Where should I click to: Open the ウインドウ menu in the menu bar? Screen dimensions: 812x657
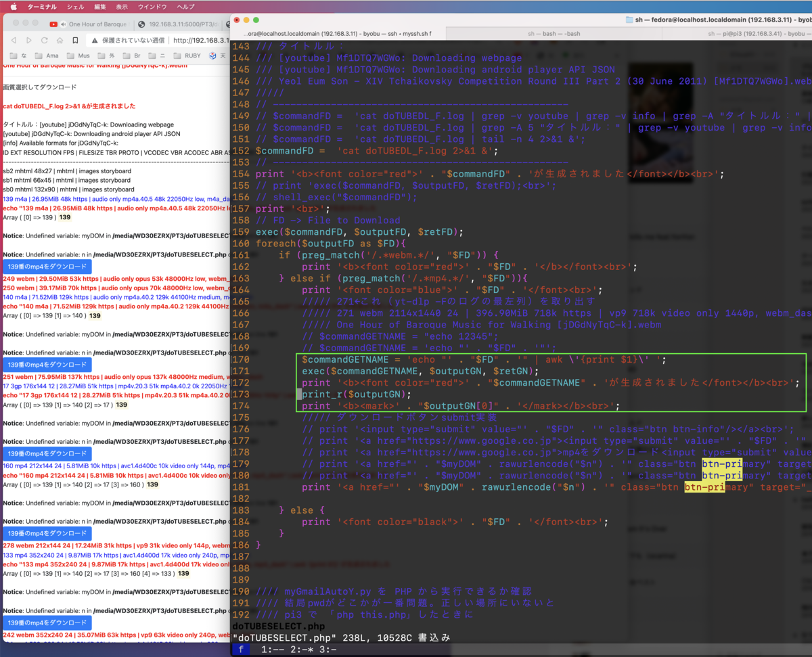point(153,7)
